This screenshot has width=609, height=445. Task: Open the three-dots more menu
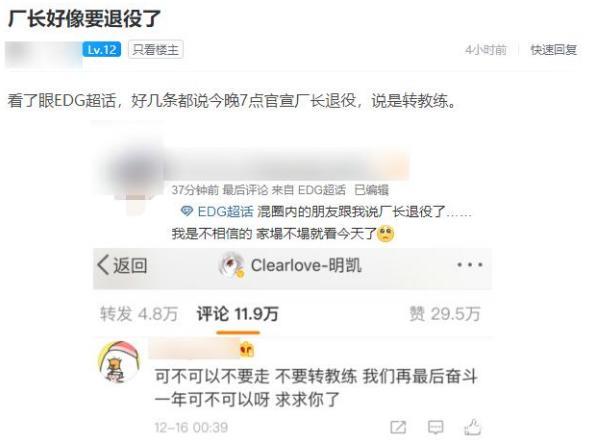click(470, 265)
